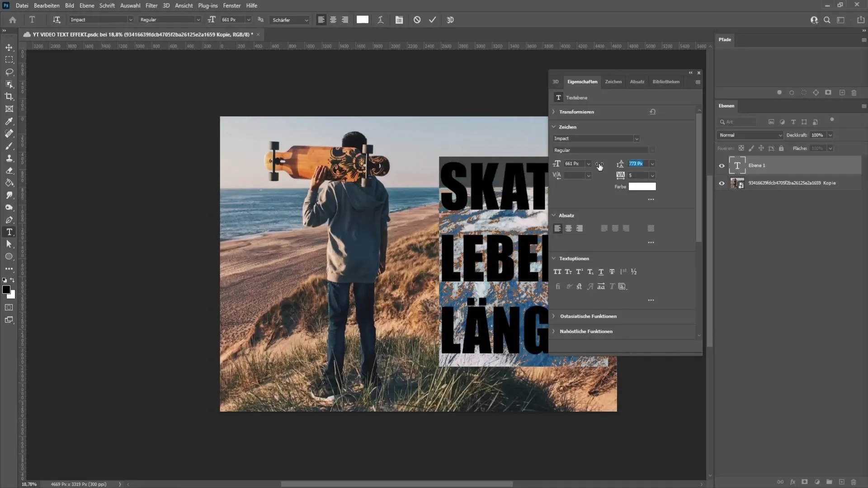The height and width of the screenshot is (488, 868).
Task: Click the Move tool icon
Action: [9, 47]
